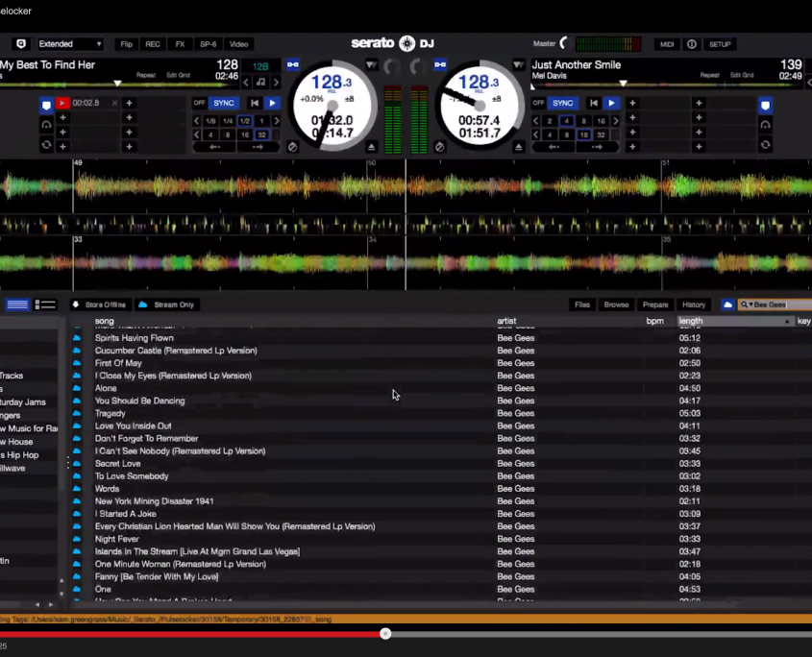Open the History panel
This screenshot has height=657, width=812.
(694, 304)
